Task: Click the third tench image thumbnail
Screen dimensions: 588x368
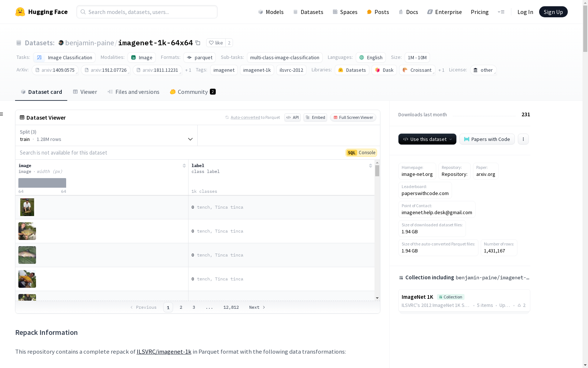Action: 27,255
